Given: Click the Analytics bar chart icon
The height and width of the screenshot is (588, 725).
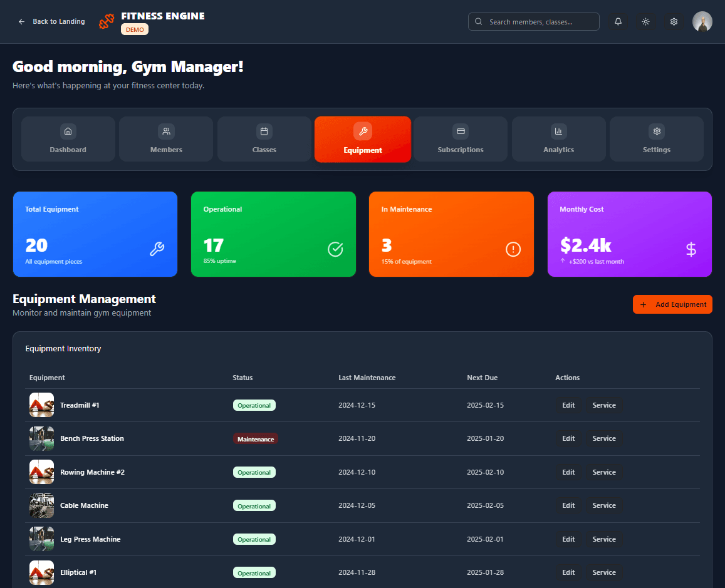Looking at the screenshot, I should (558, 131).
